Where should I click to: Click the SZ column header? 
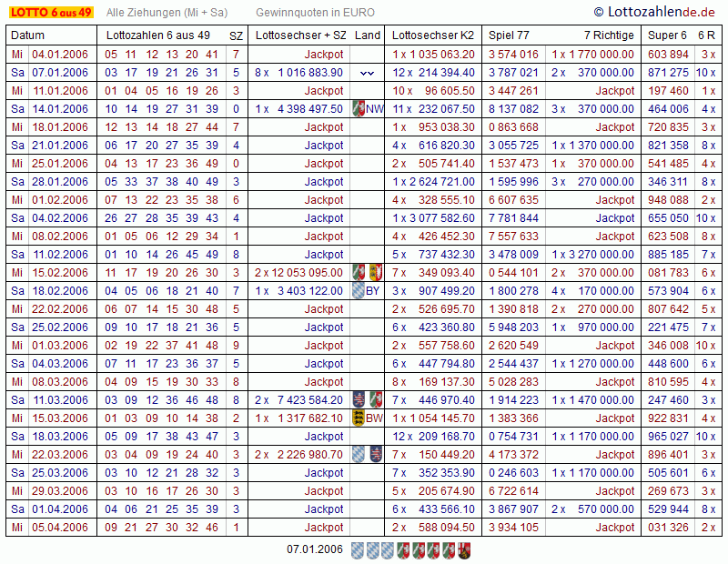tap(236, 35)
